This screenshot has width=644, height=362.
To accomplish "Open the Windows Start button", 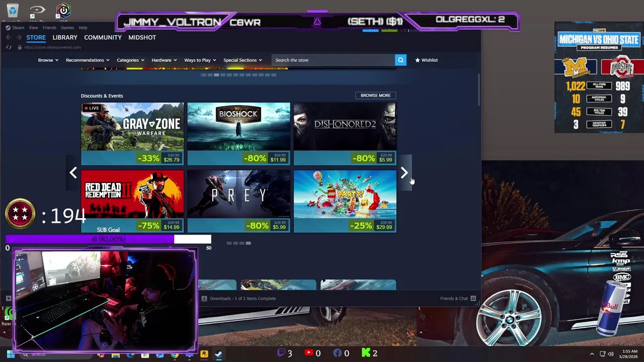I will coord(10,354).
